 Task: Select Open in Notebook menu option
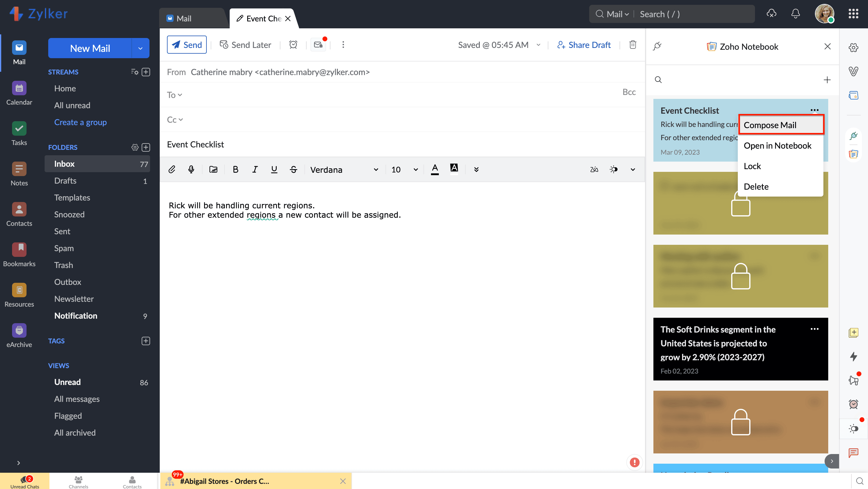(777, 146)
